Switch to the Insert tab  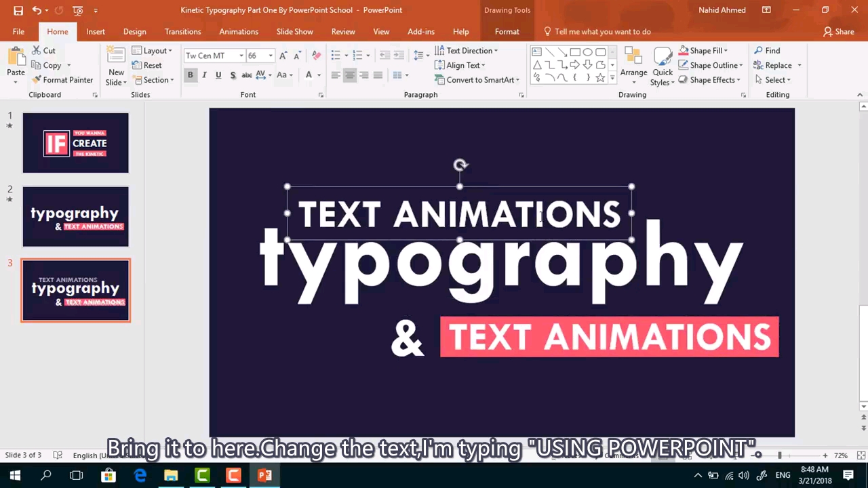click(x=96, y=32)
